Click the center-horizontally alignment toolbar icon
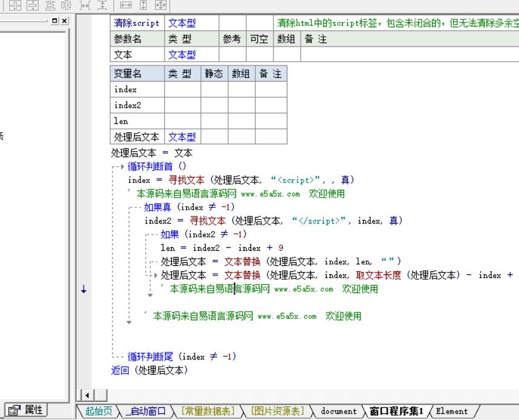 tap(15, 5)
